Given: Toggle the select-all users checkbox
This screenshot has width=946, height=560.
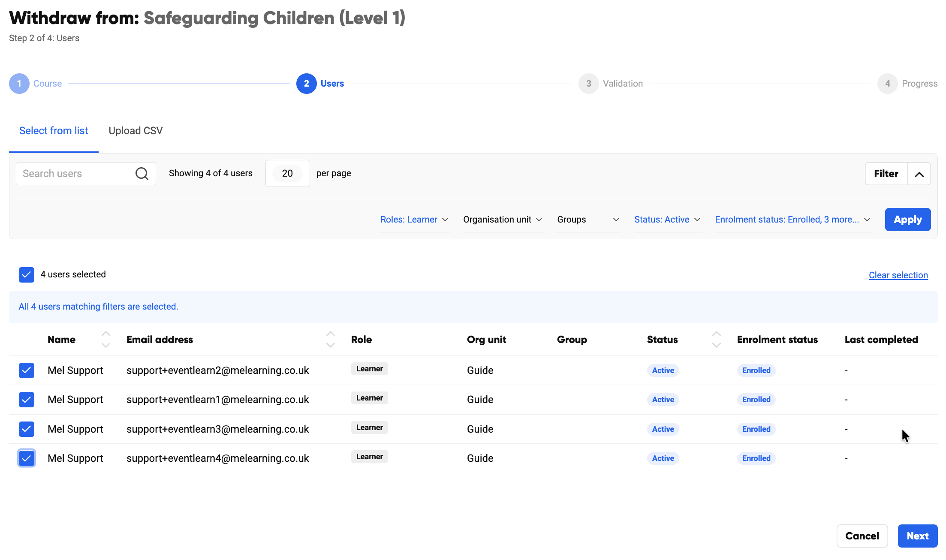Looking at the screenshot, I should coord(27,275).
